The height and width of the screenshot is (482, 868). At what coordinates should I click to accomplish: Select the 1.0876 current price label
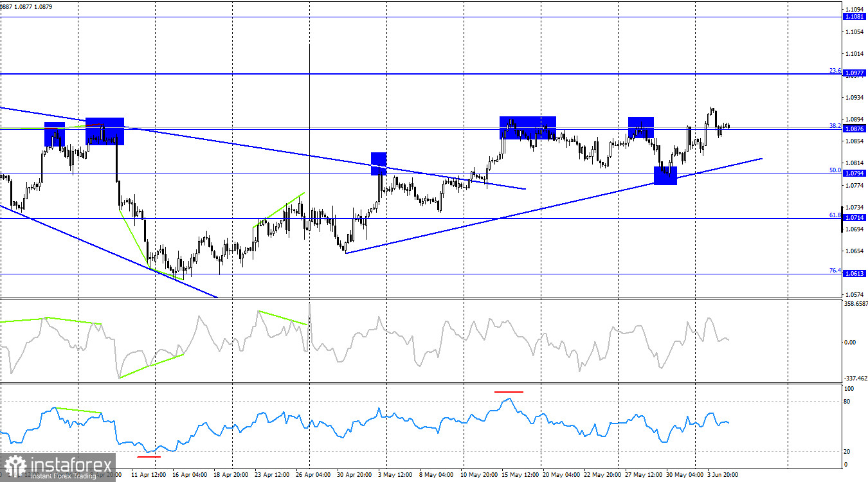(854, 129)
